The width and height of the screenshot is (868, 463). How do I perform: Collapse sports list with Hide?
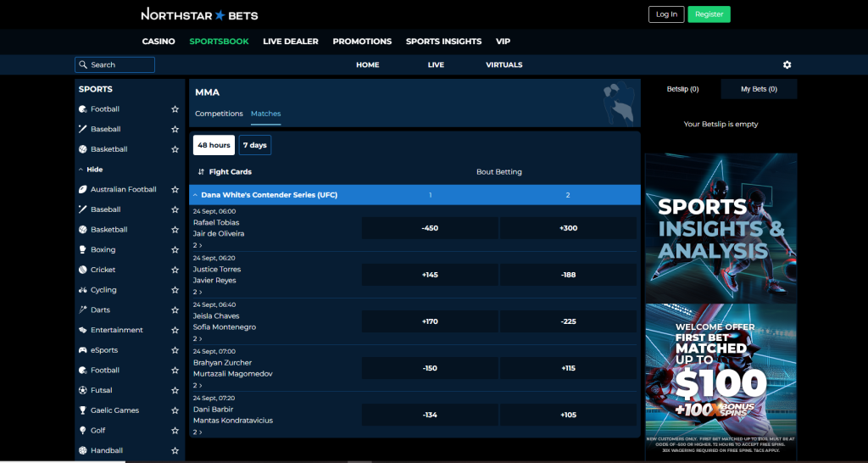[x=91, y=170]
